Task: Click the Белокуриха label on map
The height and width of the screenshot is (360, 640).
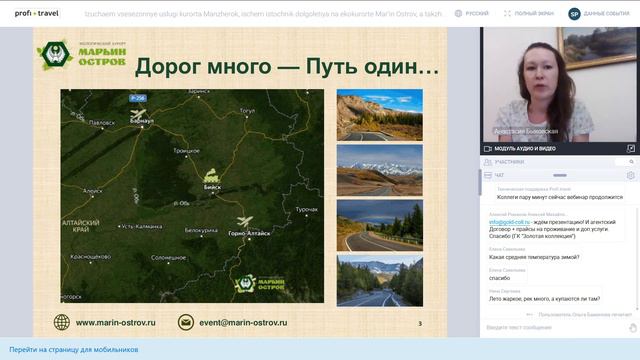Action: 201,230
